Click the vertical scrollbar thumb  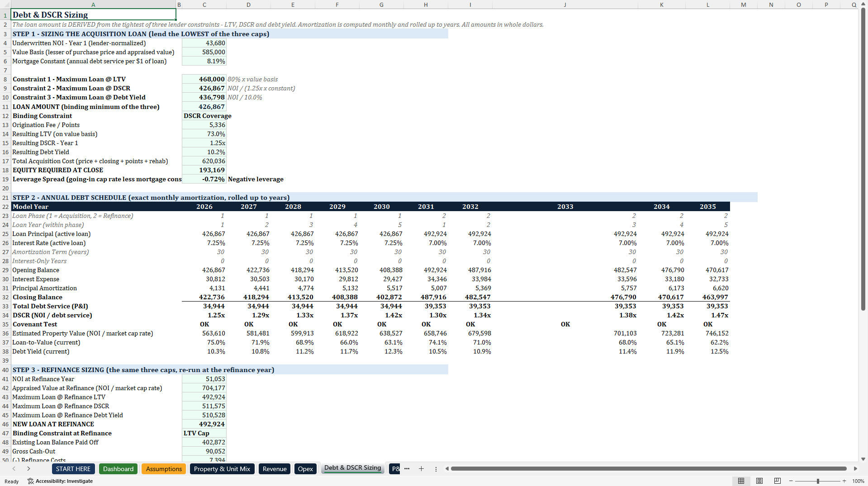(863, 160)
